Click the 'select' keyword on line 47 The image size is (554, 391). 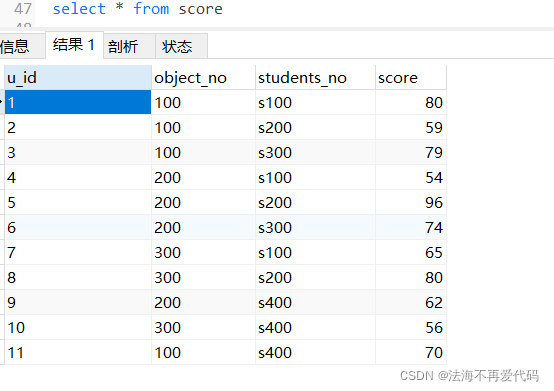click(79, 8)
